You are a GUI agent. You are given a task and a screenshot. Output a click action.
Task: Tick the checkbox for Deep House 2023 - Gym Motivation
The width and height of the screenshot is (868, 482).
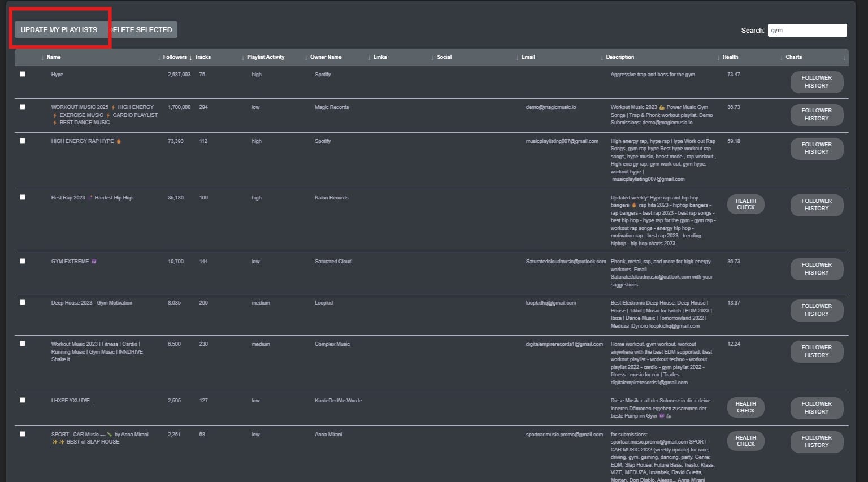click(23, 302)
